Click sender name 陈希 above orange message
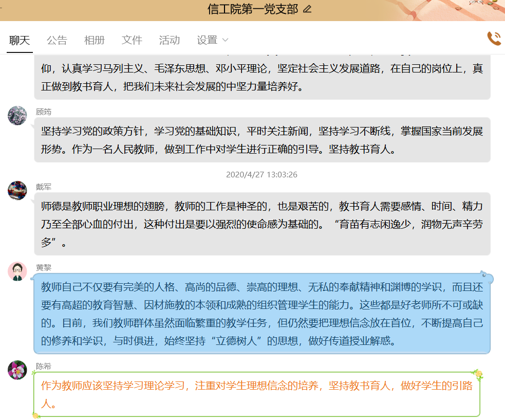 coord(44,366)
